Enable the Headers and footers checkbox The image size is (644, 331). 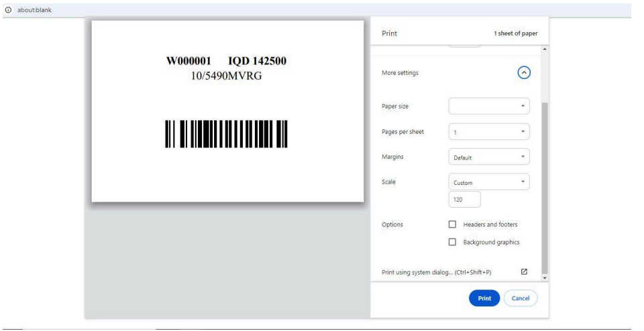tap(452, 224)
